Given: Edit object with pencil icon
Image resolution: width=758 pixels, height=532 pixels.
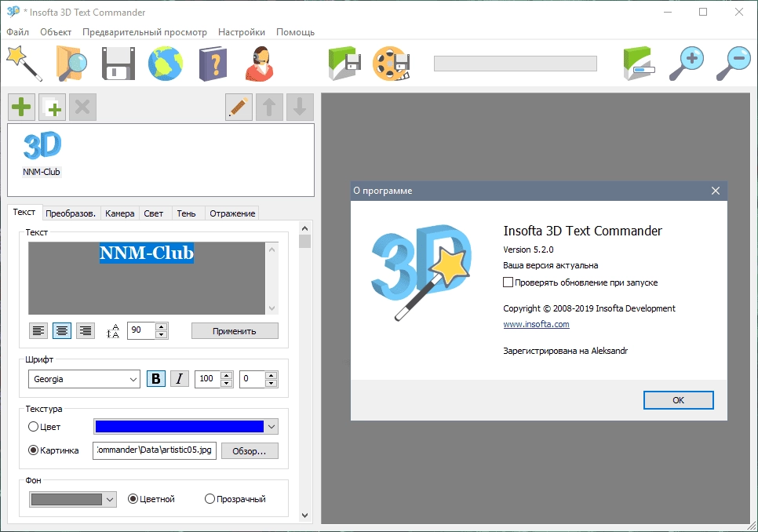Looking at the screenshot, I should point(239,107).
